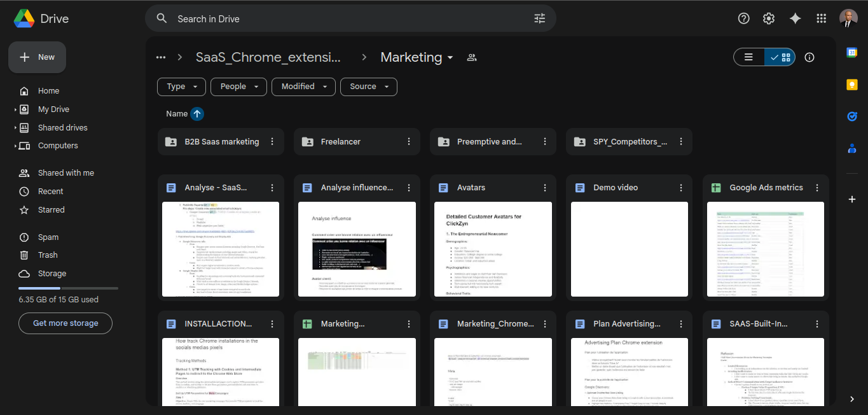
Task: Open Google Tasks side panel icon
Action: pyautogui.click(x=851, y=116)
